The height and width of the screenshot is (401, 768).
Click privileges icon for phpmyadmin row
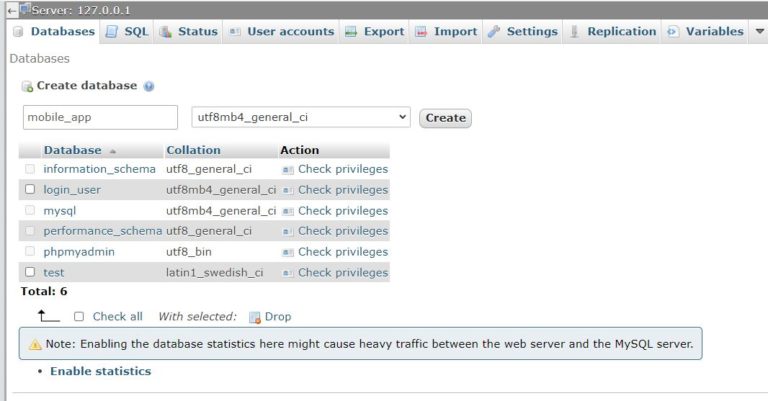(x=288, y=252)
